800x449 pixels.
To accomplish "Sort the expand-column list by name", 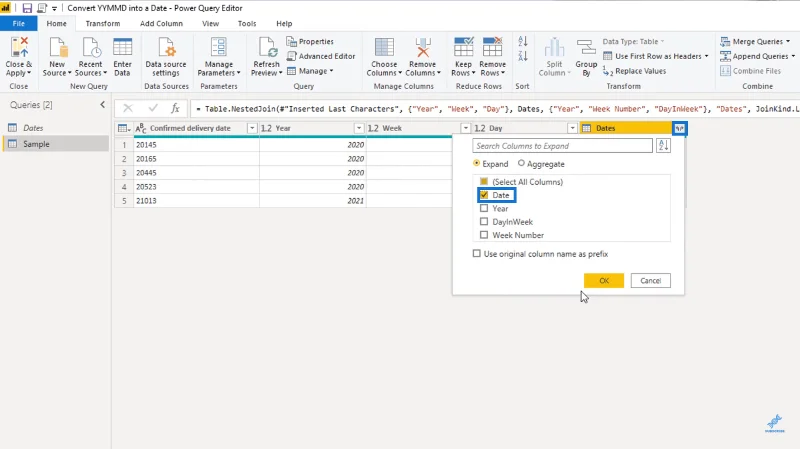I will pos(663,146).
